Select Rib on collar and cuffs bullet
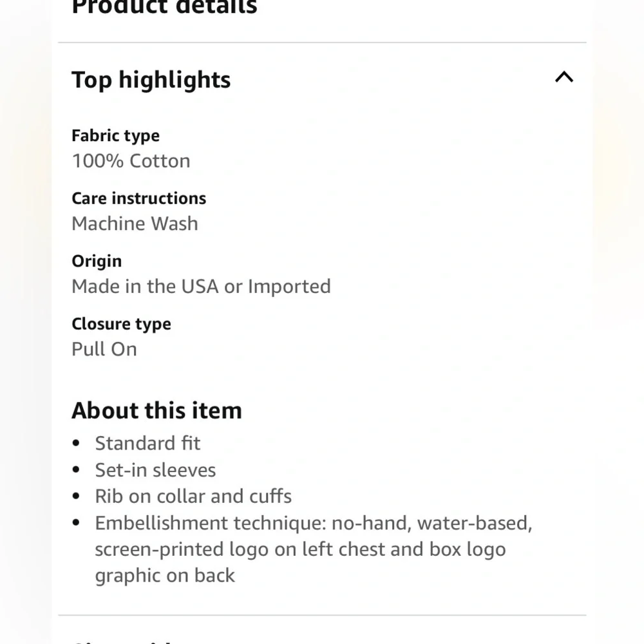The width and height of the screenshot is (644, 644). point(193,497)
